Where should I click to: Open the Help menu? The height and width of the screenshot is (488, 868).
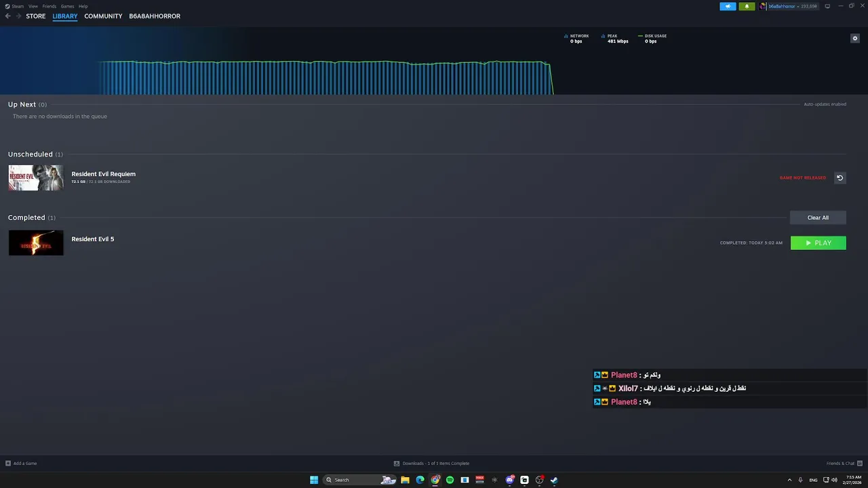point(83,6)
